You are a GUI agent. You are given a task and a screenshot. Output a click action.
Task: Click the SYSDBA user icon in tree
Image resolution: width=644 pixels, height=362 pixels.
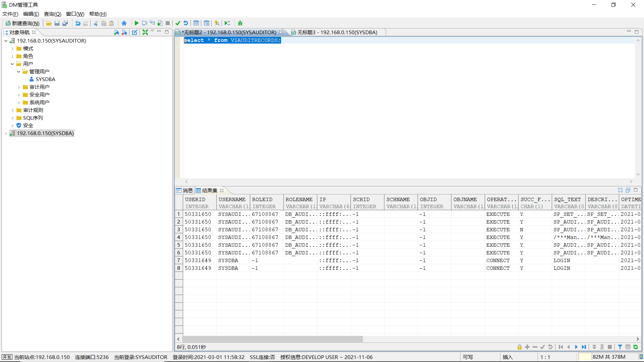click(32, 79)
